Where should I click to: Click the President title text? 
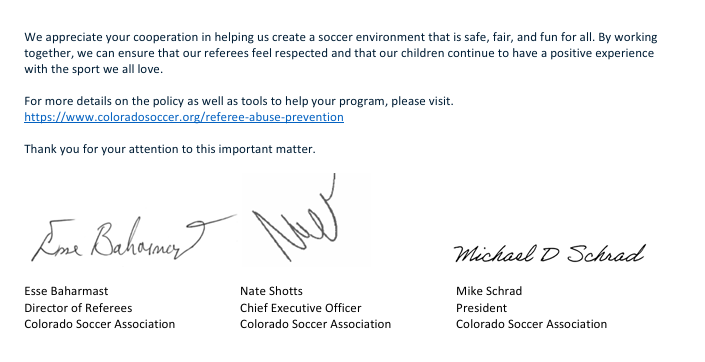coord(481,308)
